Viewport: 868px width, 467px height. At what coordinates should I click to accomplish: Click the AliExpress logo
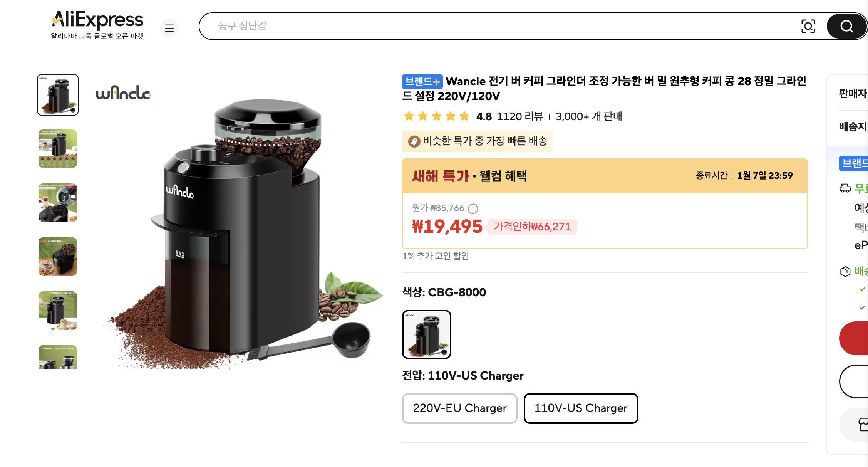[97, 20]
